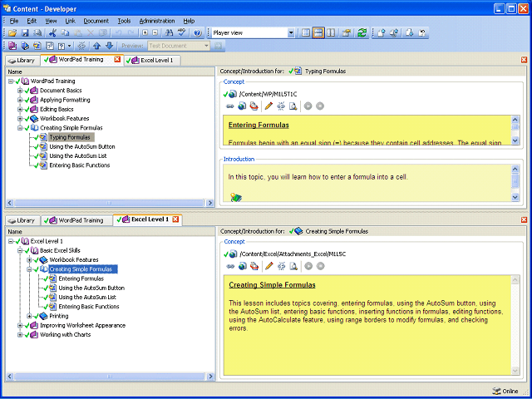Click the globe web page icon in lower Concept
Image resolution: width=532 pixels, height=399 pixels.
click(x=242, y=266)
